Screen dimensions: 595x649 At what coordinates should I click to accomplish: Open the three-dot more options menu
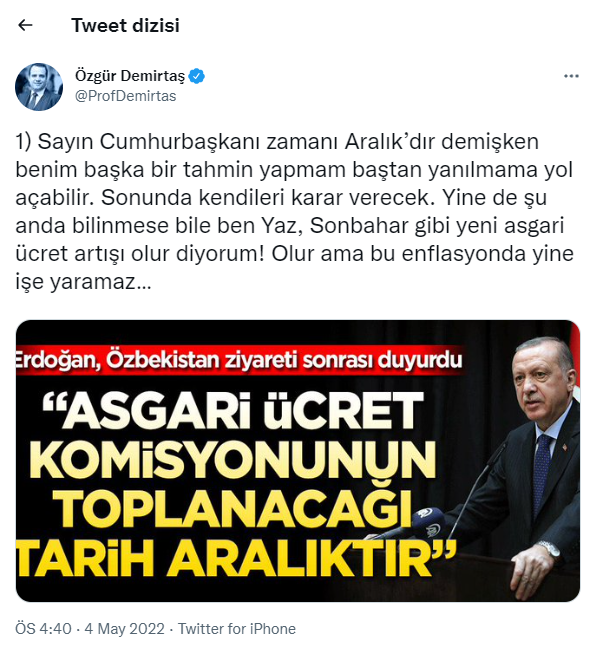click(571, 76)
